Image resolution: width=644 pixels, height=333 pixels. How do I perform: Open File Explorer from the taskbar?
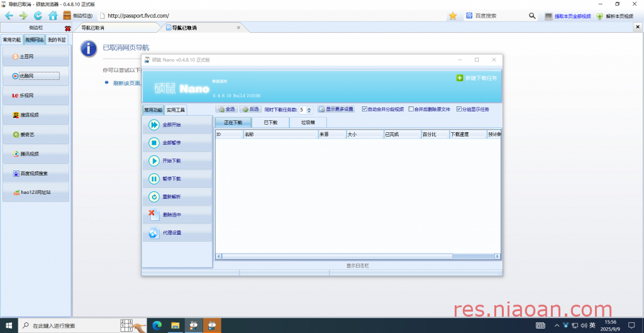click(175, 325)
